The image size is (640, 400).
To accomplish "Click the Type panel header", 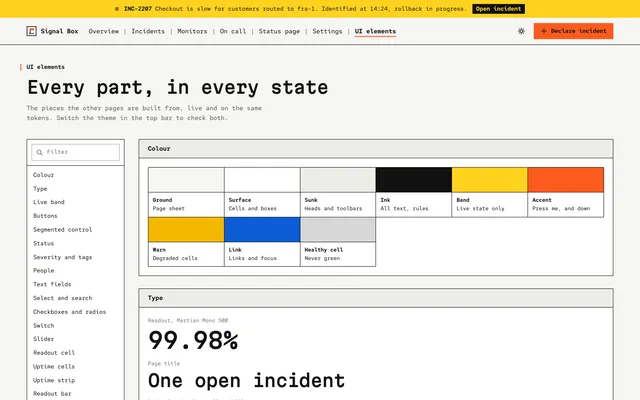I will point(376,298).
